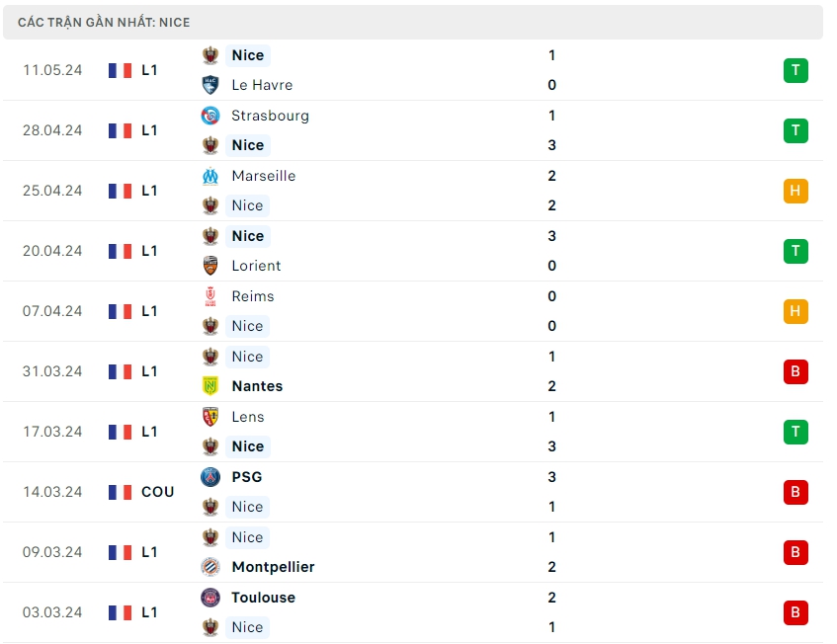The image size is (837, 644).
Task: Click the Reims club crest
Action: click(x=210, y=296)
